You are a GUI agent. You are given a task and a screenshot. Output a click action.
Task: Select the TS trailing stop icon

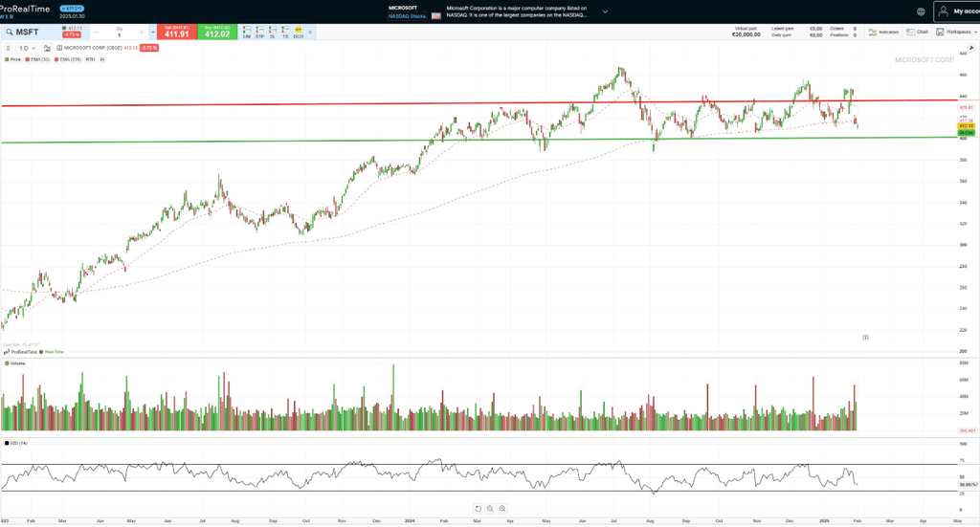(x=285, y=32)
